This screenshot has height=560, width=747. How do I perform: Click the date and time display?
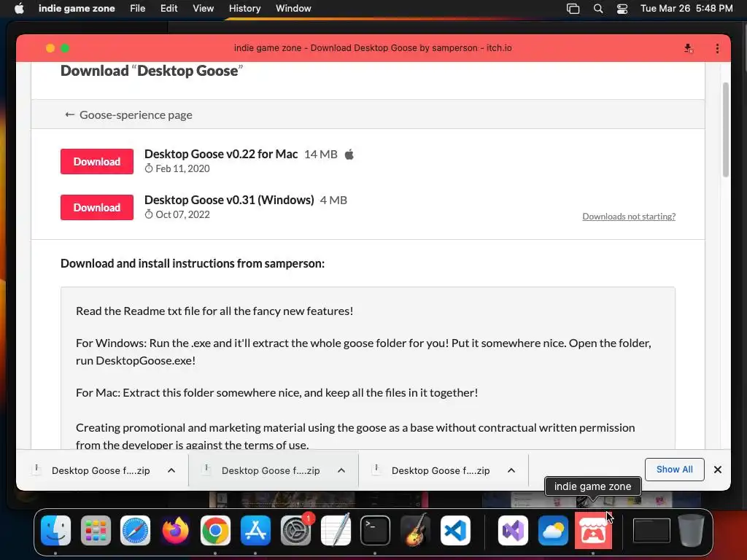coord(686,8)
